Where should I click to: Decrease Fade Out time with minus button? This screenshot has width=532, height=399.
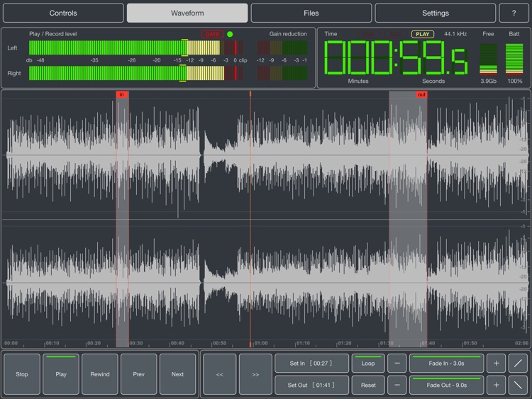[x=397, y=385]
